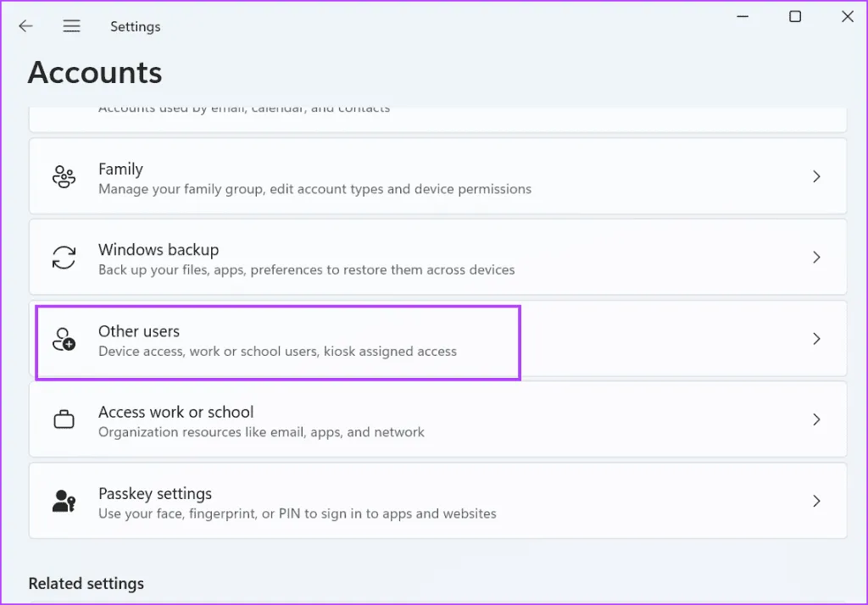Click the Family group people icon

(x=64, y=177)
